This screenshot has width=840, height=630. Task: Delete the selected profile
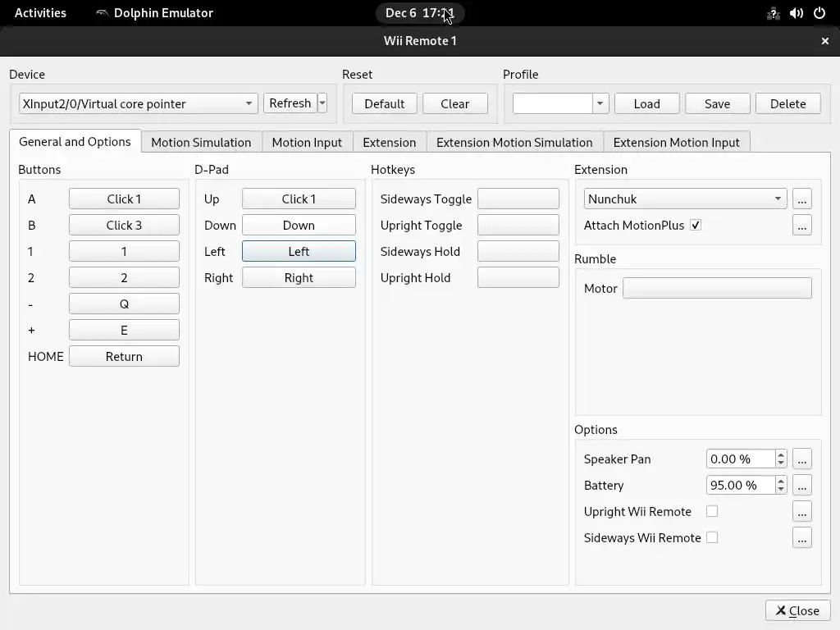(788, 103)
